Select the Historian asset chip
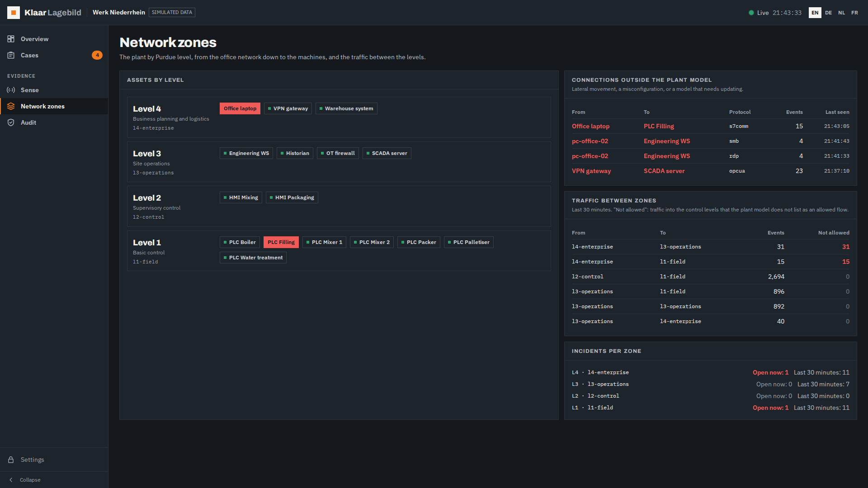This screenshot has height=488, width=868. tap(295, 153)
